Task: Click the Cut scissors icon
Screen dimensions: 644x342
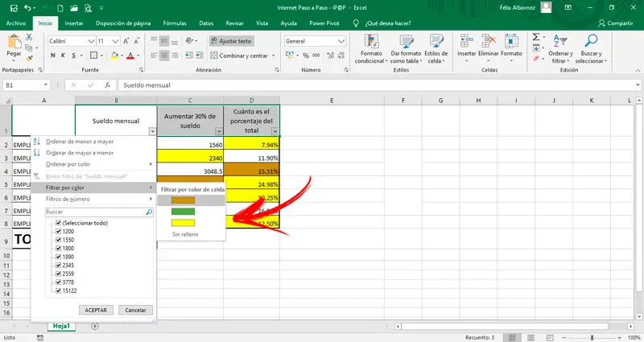Action: 29,37
